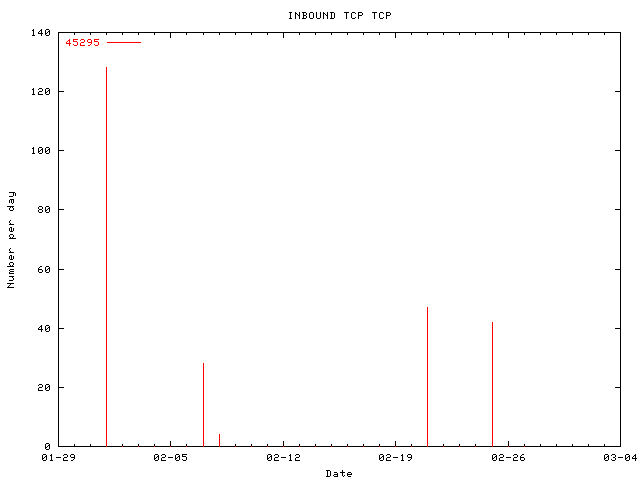This screenshot has height=480, width=640.
Task: Click y-axis value 20
Action: point(44,387)
